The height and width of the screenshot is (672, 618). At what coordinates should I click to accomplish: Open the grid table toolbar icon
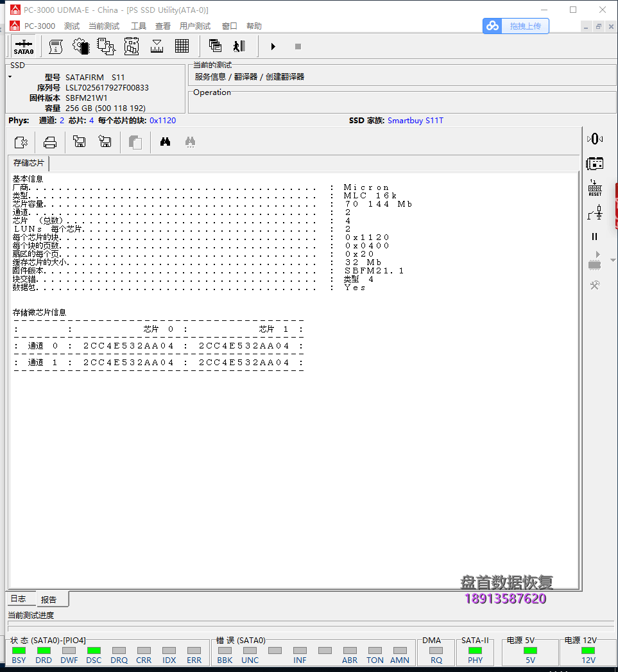[x=182, y=46]
